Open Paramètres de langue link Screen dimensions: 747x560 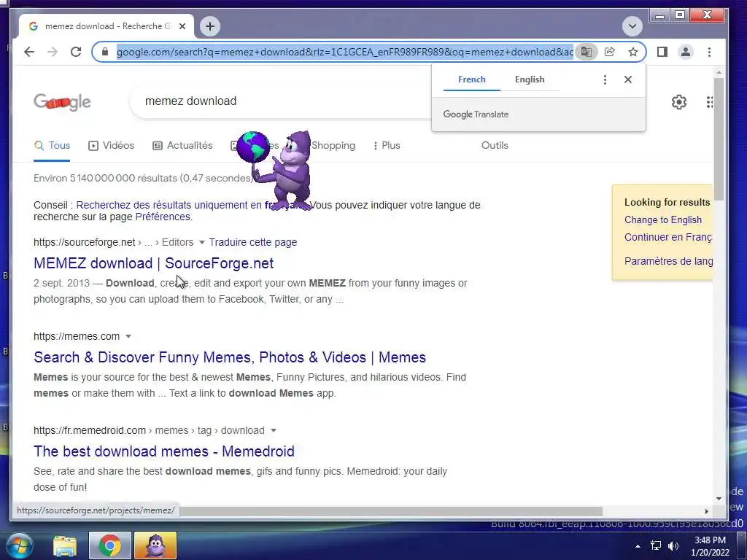668,261
